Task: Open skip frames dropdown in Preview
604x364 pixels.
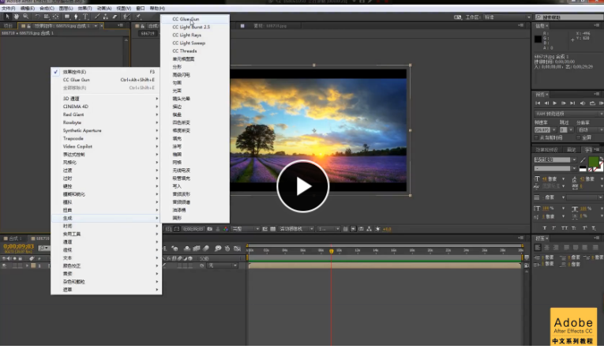Action: click(x=566, y=129)
